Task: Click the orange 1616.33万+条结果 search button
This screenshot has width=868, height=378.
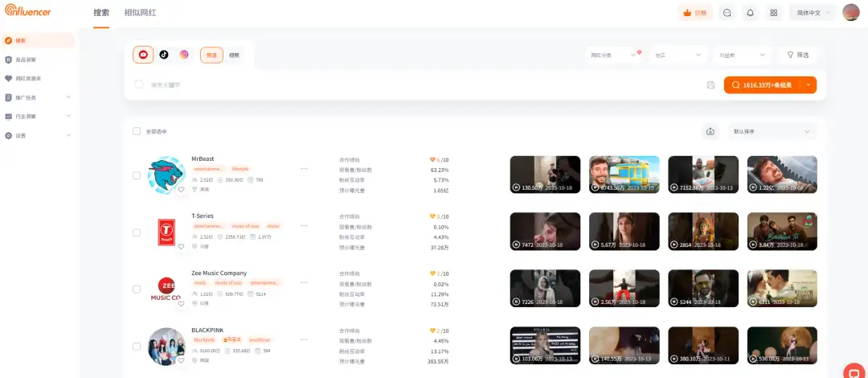Action: click(763, 84)
